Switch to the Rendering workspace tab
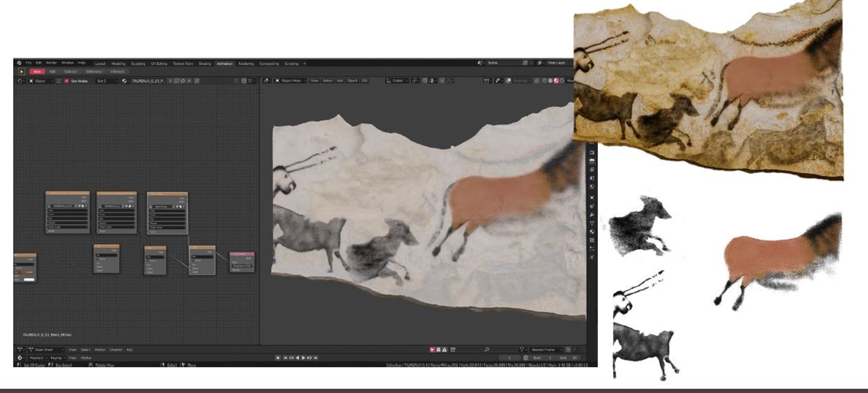Image resolution: width=868 pixels, height=393 pixels. coord(246,63)
